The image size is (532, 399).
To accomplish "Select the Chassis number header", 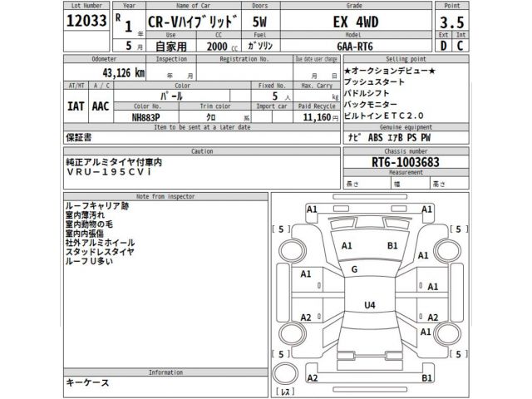I will coord(406,151).
